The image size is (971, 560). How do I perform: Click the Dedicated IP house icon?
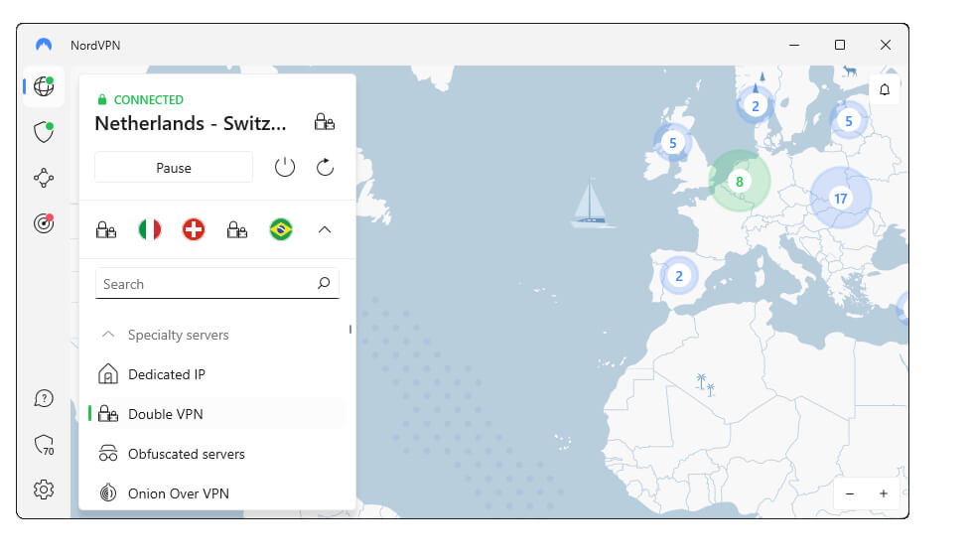[108, 374]
